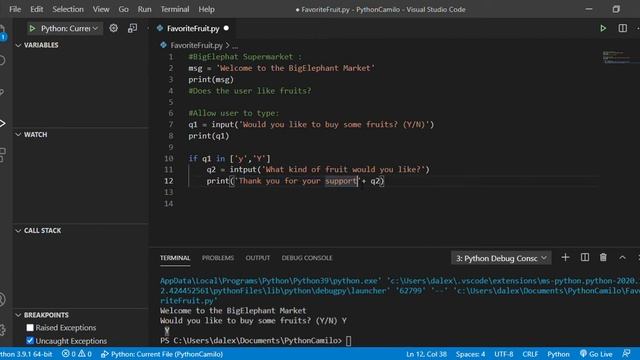The width and height of the screenshot is (640, 360).
Task: Open the feedback icon in the status bar
Action: coord(626,354)
